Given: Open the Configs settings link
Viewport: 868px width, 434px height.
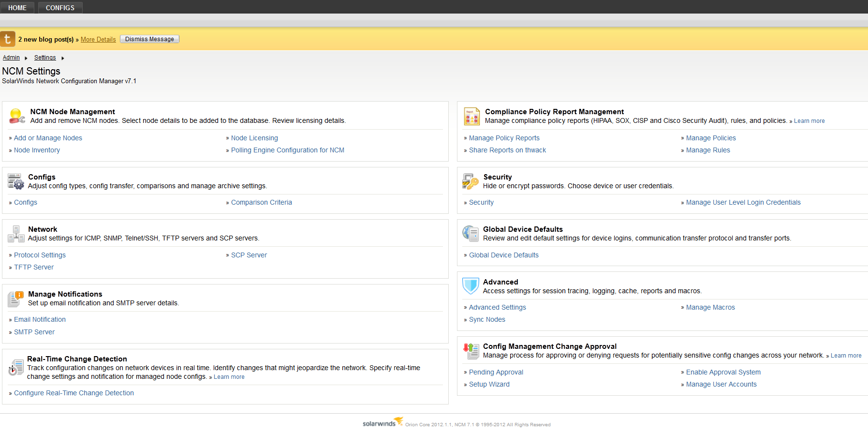Looking at the screenshot, I should pyautogui.click(x=26, y=202).
